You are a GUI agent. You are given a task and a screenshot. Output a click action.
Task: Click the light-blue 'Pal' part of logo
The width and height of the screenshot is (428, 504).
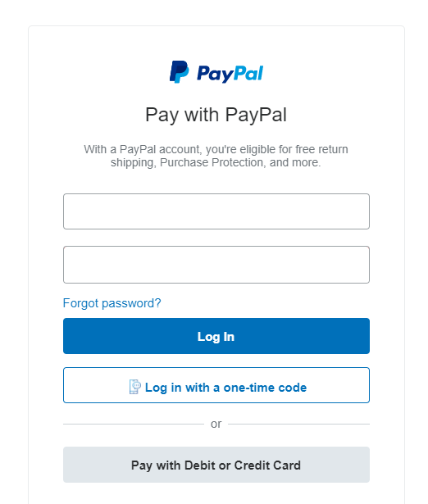248,73
